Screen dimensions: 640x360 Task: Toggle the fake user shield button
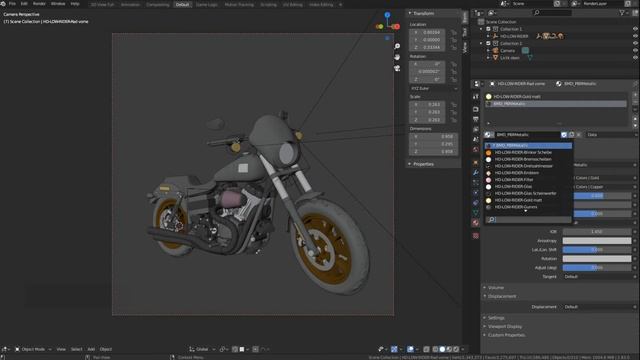pos(564,135)
